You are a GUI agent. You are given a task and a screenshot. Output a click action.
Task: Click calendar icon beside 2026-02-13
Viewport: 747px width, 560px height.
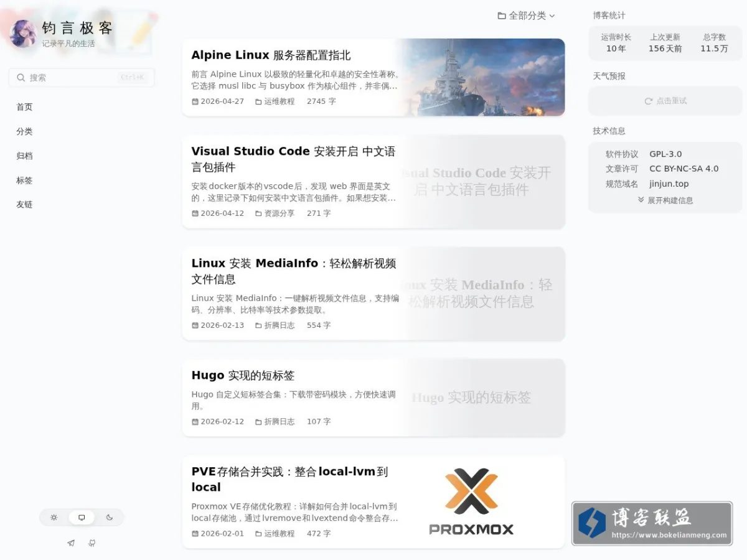[195, 325]
